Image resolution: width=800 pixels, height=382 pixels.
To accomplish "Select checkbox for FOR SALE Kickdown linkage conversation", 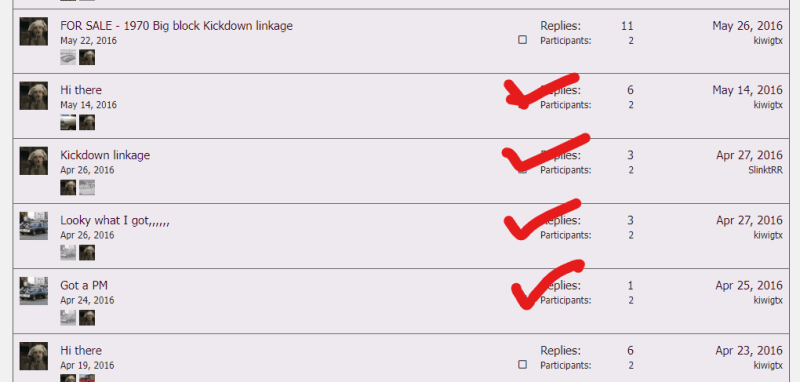I will 522,39.
